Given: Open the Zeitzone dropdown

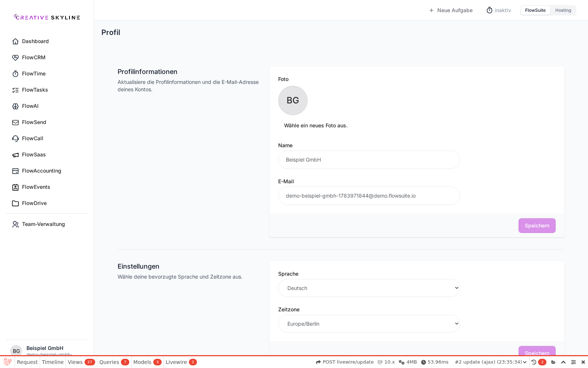Looking at the screenshot, I should [x=369, y=324].
